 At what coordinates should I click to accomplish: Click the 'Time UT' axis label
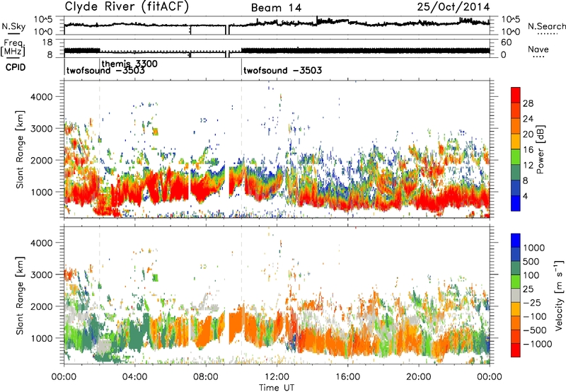click(277, 388)
